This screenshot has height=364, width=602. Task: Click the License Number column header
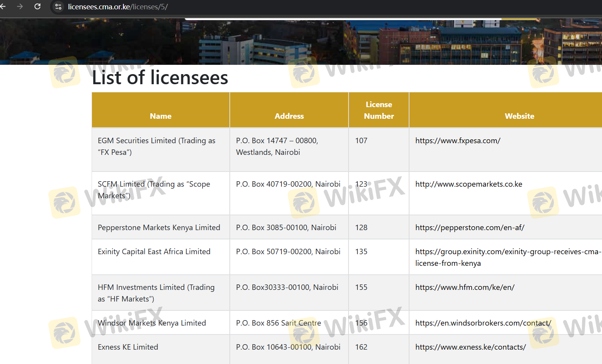point(379,110)
